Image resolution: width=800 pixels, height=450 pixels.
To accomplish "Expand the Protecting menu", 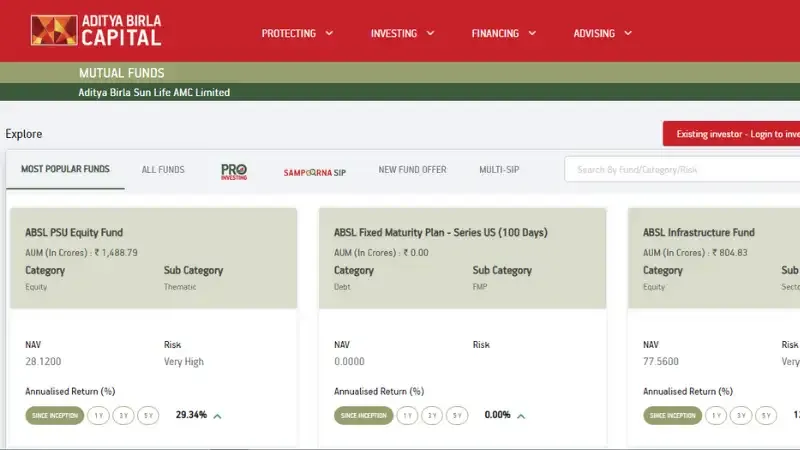I will tap(297, 33).
